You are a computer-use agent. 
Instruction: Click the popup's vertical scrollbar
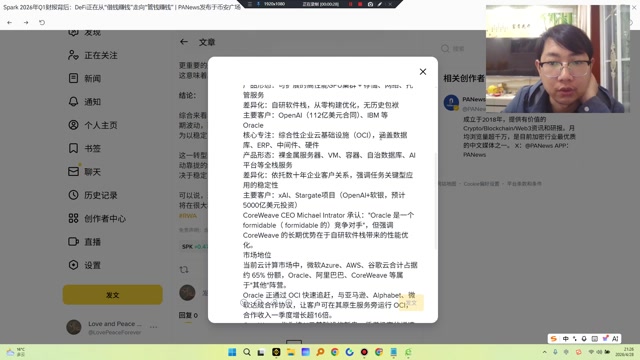click(x=436, y=200)
